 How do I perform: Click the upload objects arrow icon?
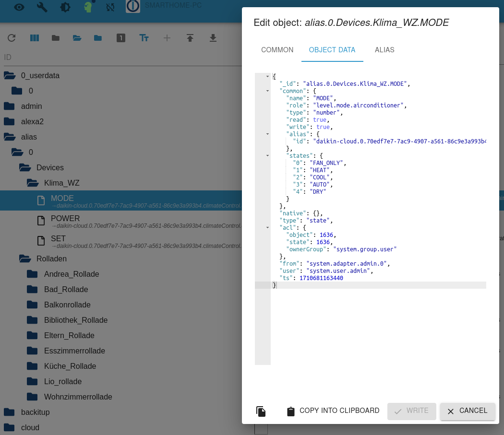coord(190,38)
